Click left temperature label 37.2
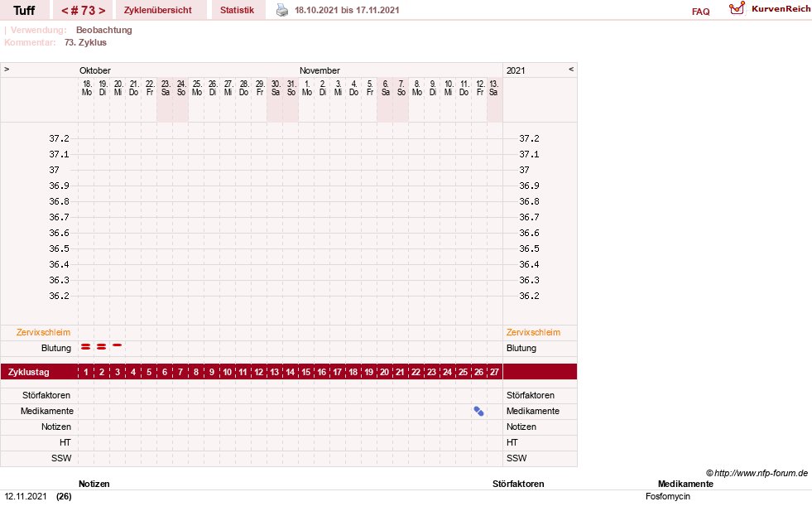The image size is (812, 516). pos(59,138)
